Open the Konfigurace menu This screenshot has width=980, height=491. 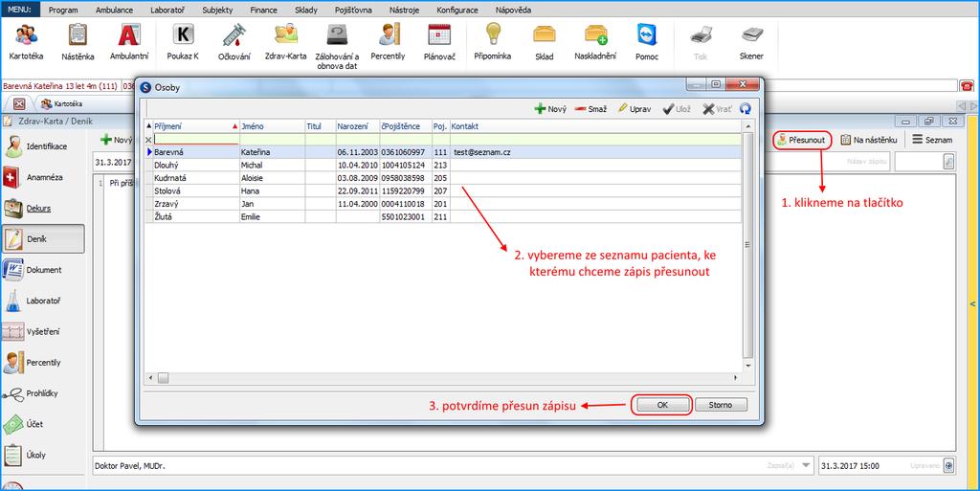[x=457, y=10]
